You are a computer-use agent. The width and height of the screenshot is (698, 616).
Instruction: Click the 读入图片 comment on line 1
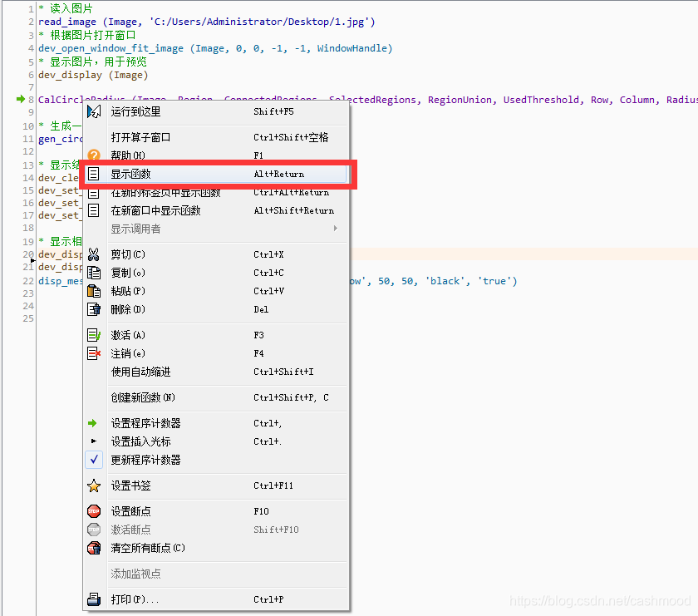point(71,8)
